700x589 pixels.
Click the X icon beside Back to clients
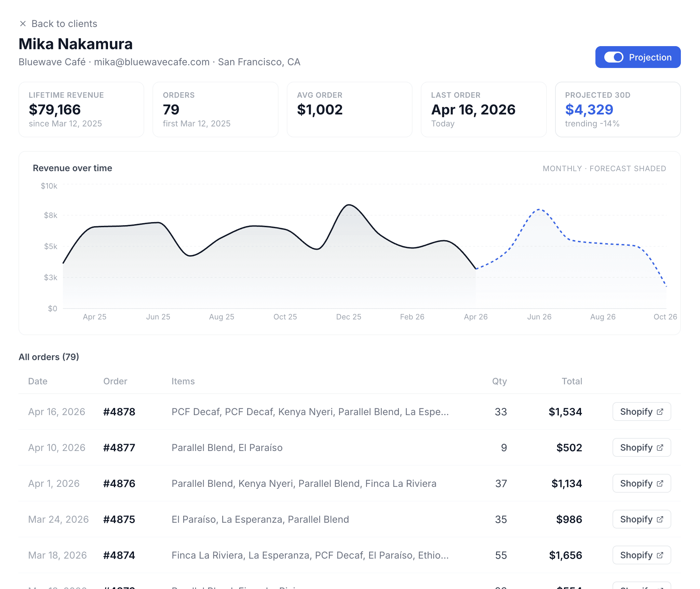pos(23,24)
